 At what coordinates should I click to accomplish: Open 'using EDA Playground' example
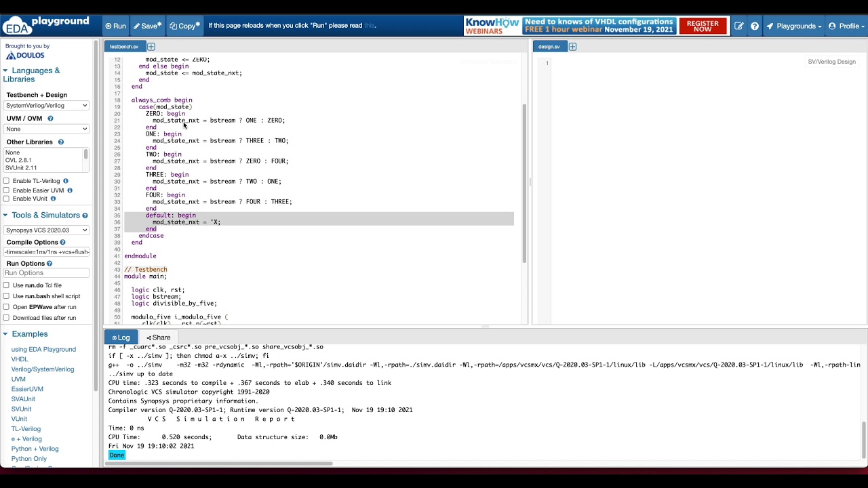[x=43, y=350]
